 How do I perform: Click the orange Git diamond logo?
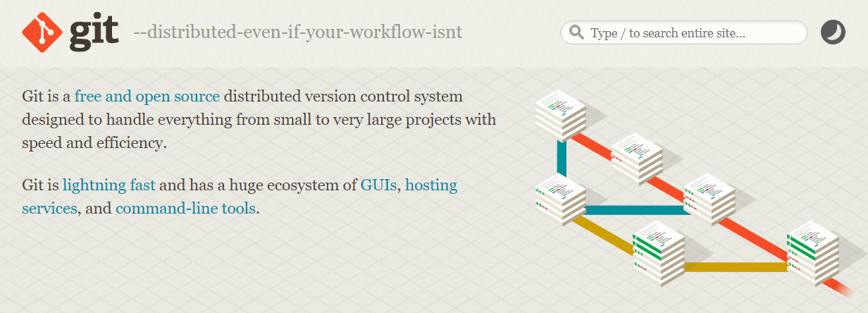coord(42,32)
